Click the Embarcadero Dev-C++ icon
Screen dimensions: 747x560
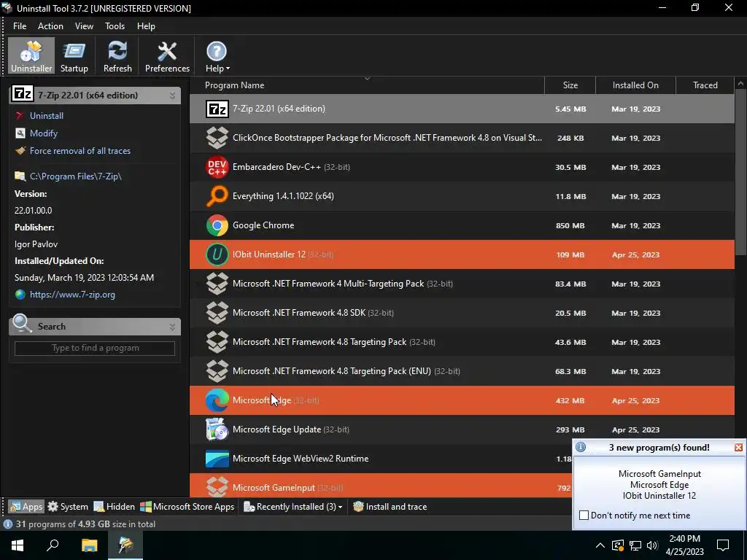tap(217, 167)
